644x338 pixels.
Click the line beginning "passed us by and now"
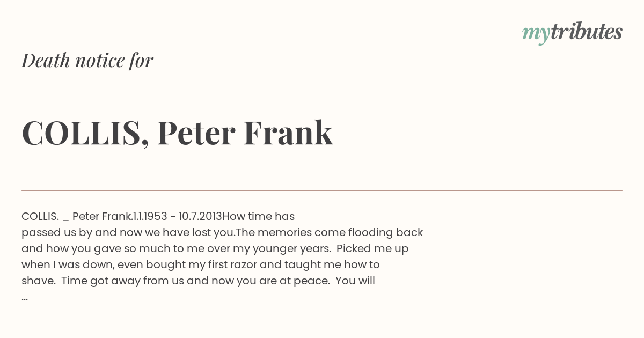pyautogui.click(x=222, y=233)
